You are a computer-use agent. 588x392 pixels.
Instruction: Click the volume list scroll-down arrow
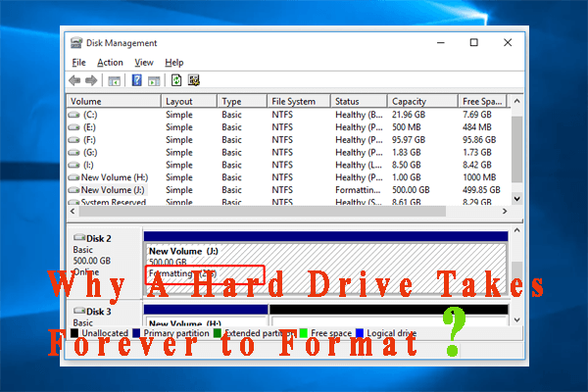point(516,198)
